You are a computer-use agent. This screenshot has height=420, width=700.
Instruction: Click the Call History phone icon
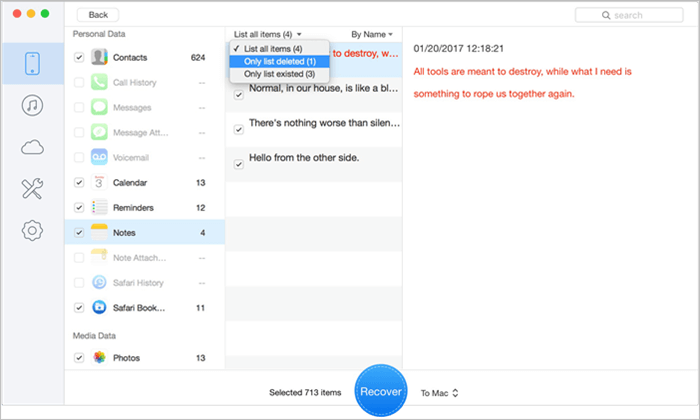click(x=99, y=82)
